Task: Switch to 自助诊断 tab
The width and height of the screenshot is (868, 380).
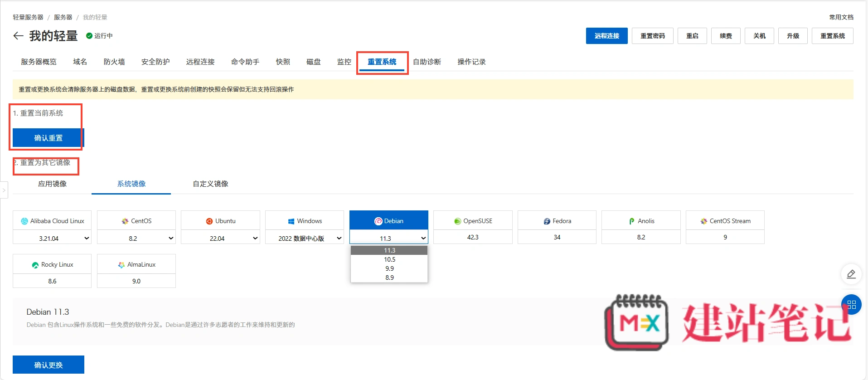Action: click(x=427, y=62)
